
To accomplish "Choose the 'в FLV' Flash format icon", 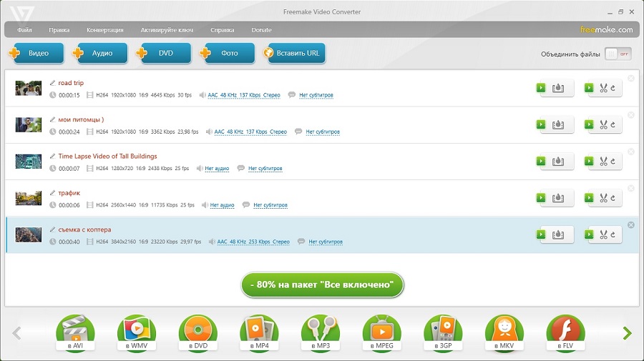I will click(x=565, y=332).
